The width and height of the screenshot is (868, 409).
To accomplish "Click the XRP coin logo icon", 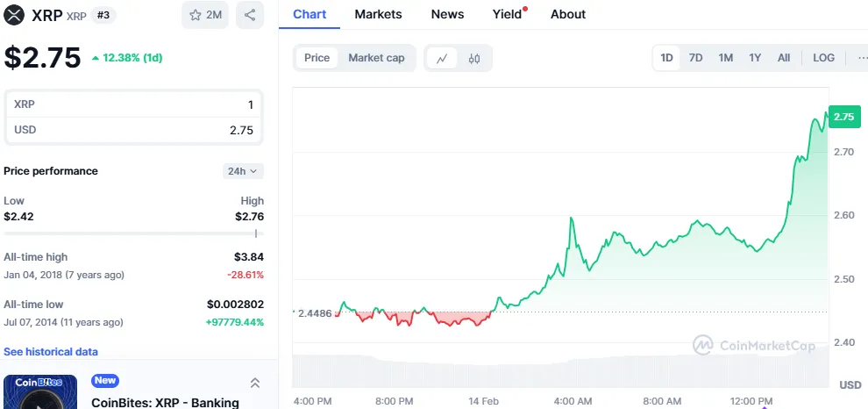I will pyautogui.click(x=14, y=15).
